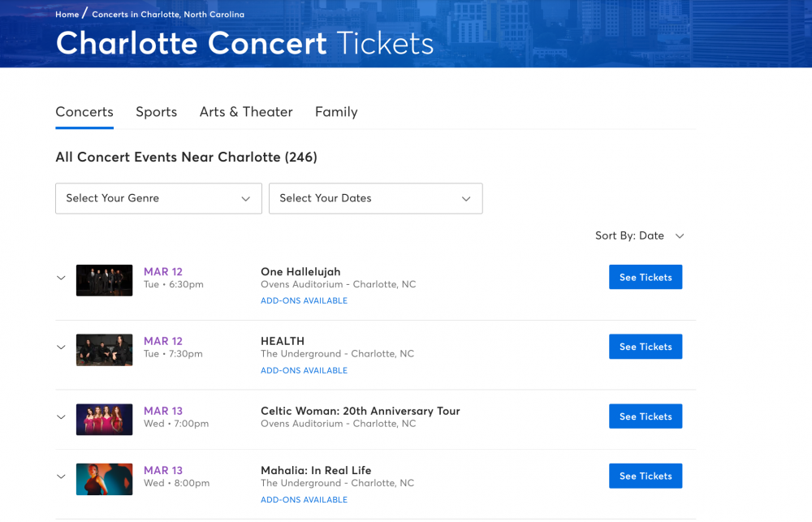812x522 pixels.
Task: Expand the One Hallelujah event row chevron
Action: click(61, 278)
